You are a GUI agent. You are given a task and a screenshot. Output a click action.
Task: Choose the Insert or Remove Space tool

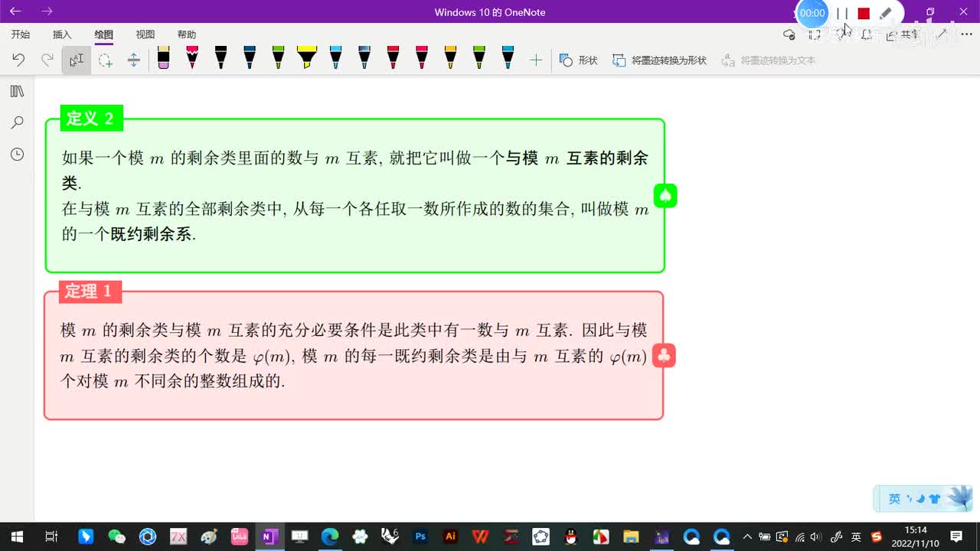click(134, 60)
